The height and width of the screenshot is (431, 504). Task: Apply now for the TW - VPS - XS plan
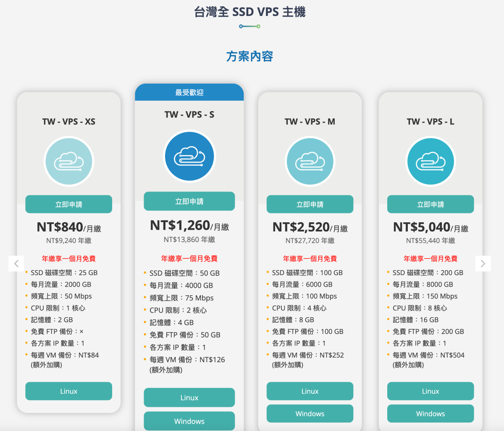(69, 204)
